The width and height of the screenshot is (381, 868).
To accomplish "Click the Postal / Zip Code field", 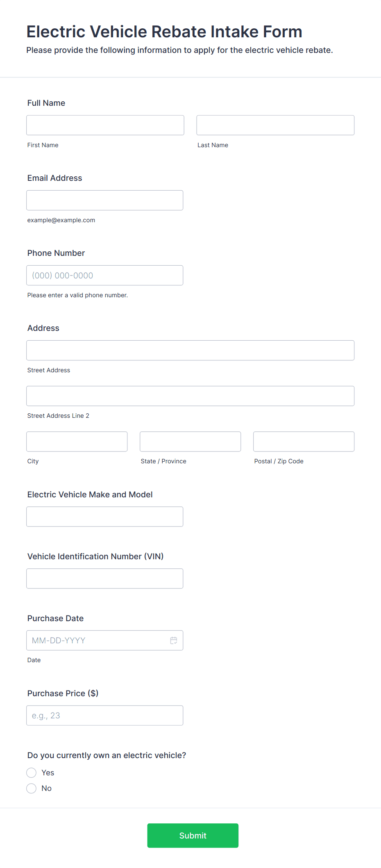I will point(304,441).
